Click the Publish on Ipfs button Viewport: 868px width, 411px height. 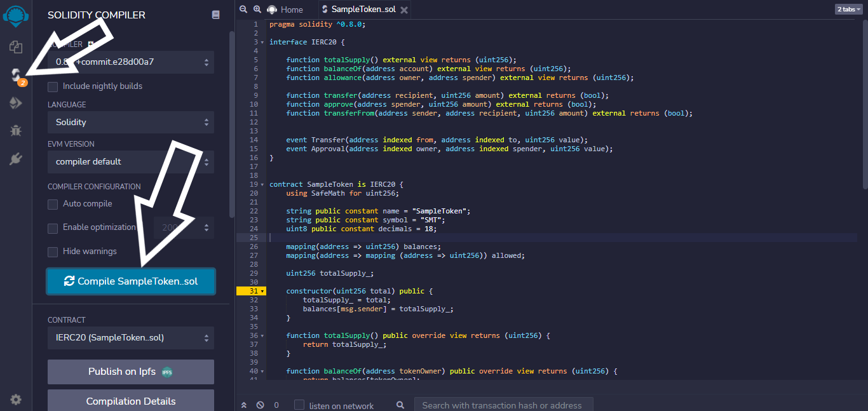(x=131, y=372)
